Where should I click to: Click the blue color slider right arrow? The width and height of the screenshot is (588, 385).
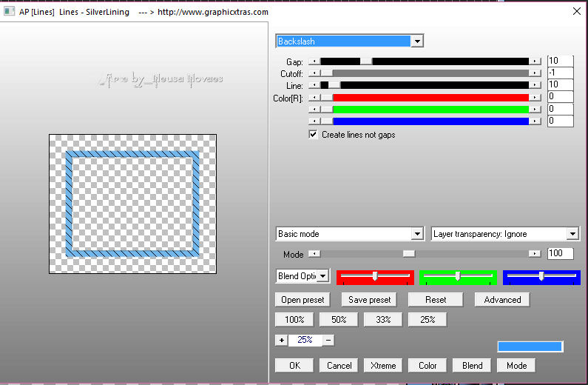(535, 121)
